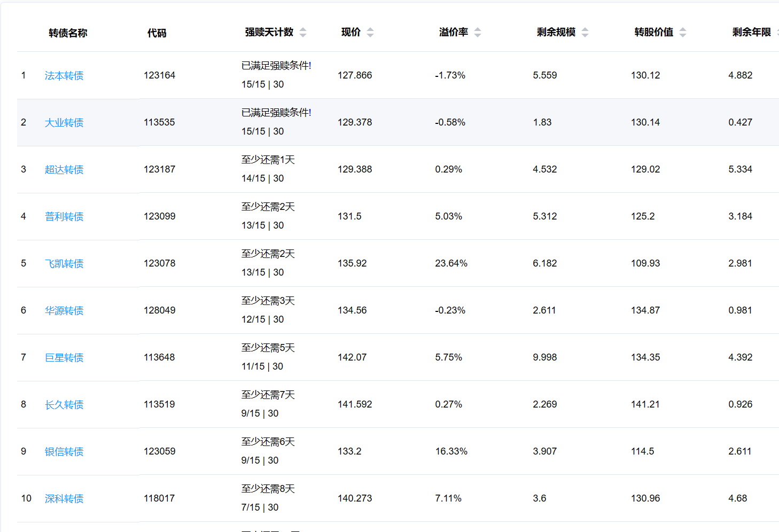Image resolution: width=779 pixels, height=532 pixels.
Task: Click sort icon beside 强赎天计数 header
Action: pyautogui.click(x=303, y=33)
